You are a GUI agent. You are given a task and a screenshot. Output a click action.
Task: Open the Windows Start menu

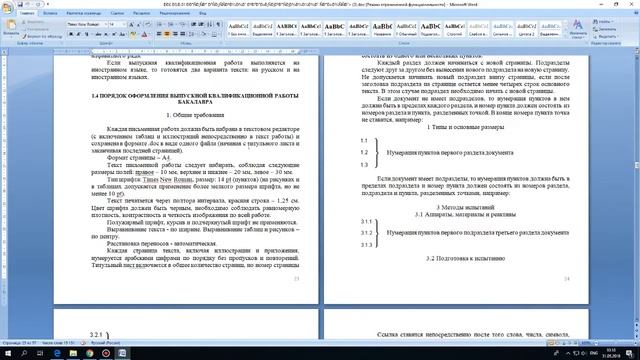pos(8,353)
